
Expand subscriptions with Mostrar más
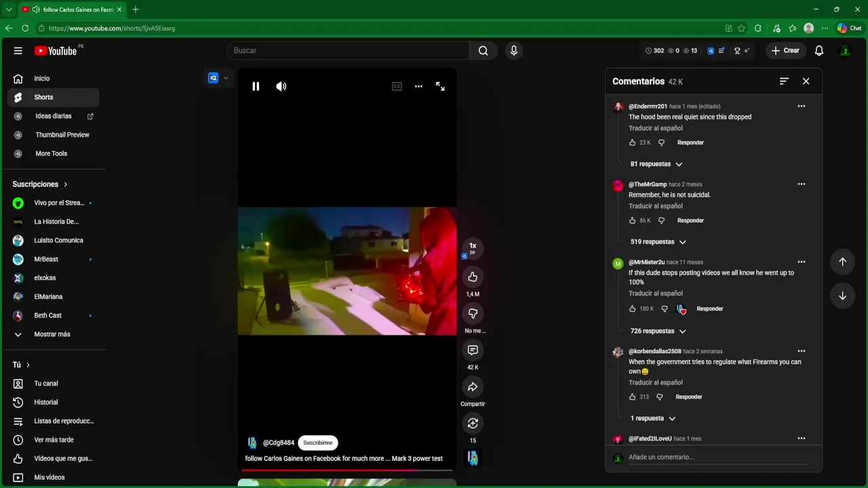[x=54, y=334]
